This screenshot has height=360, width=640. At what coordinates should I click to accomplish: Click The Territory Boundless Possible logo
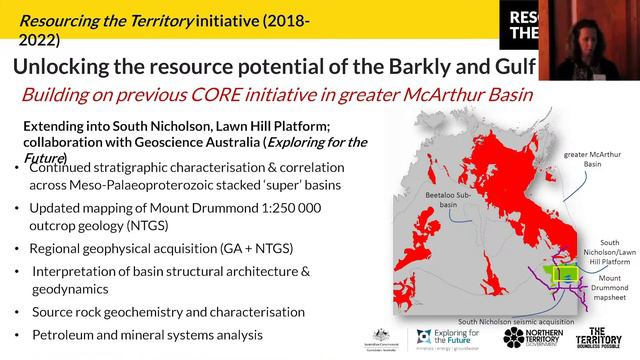pyautogui.click(x=598, y=338)
